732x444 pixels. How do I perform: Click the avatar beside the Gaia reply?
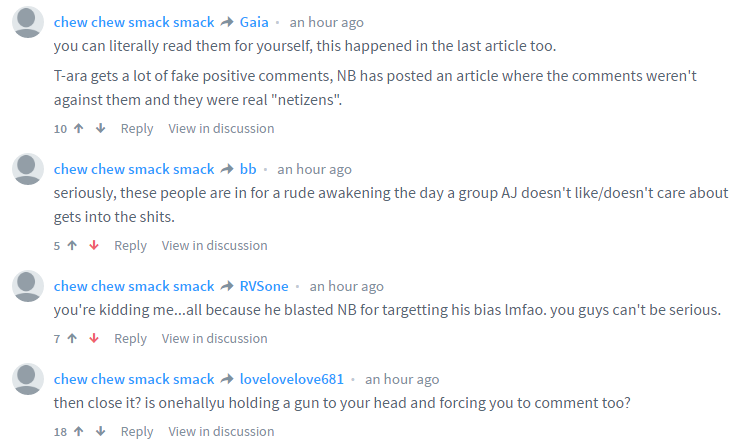pyautogui.click(x=28, y=23)
